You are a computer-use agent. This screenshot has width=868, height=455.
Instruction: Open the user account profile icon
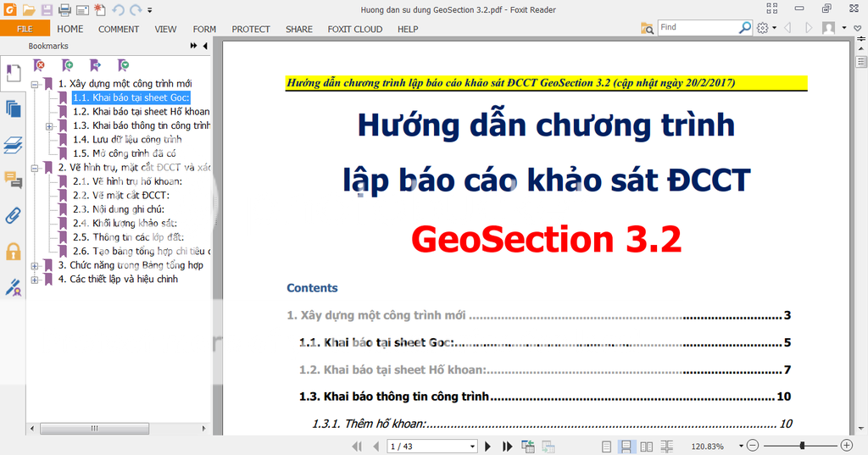(829, 28)
